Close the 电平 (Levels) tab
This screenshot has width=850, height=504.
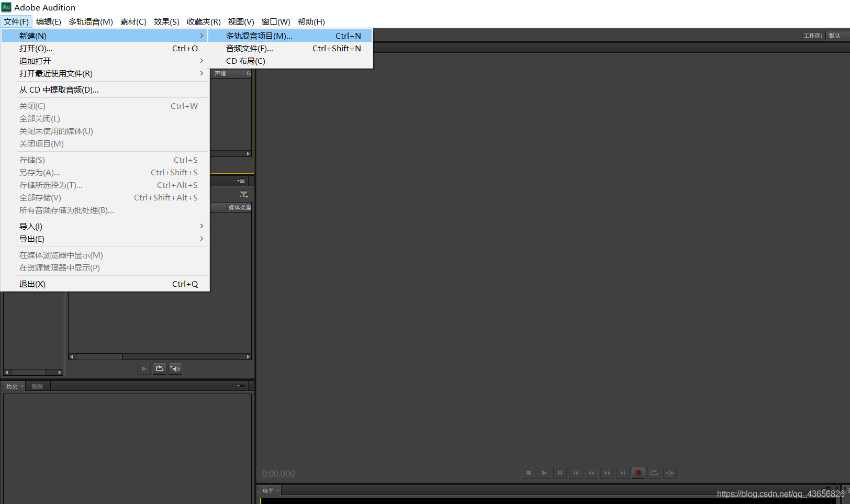pyautogui.click(x=277, y=490)
